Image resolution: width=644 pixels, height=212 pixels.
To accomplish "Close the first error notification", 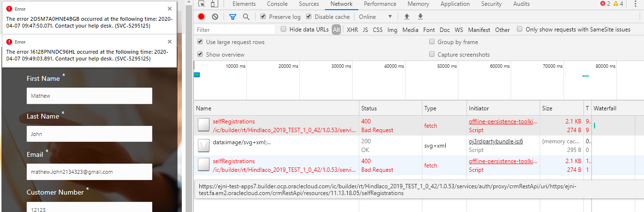I will point(169,9).
